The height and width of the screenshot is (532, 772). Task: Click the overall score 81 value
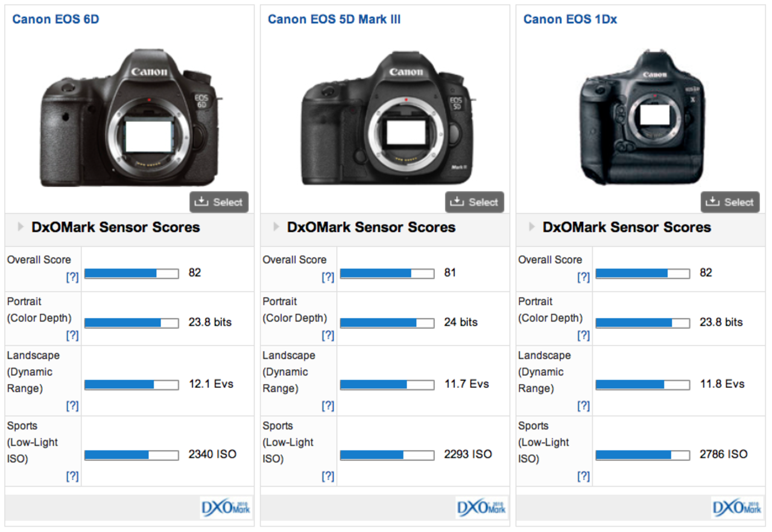pyautogui.click(x=450, y=273)
